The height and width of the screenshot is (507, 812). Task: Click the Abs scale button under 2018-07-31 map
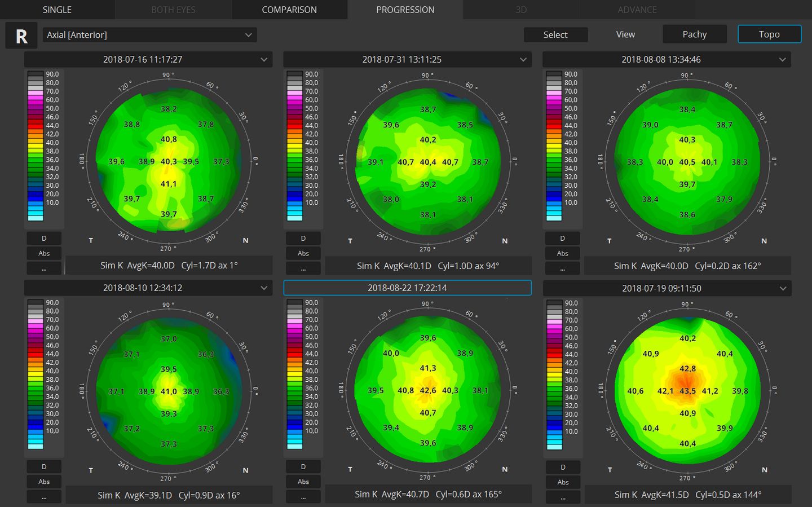(303, 253)
